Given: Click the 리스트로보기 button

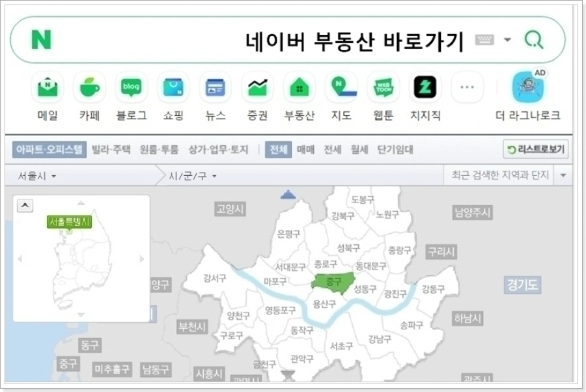Looking at the screenshot, I should tap(536, 149).
